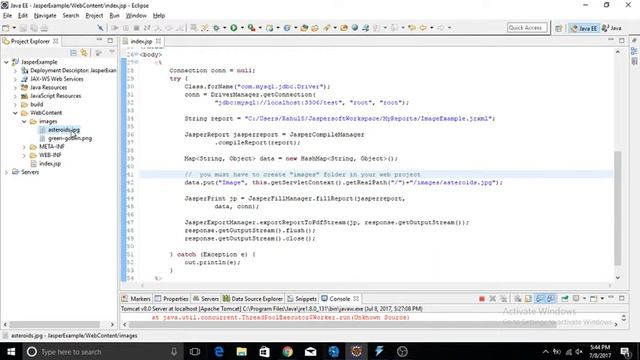Open the Open Console dropdown arrow

(602, 299)
